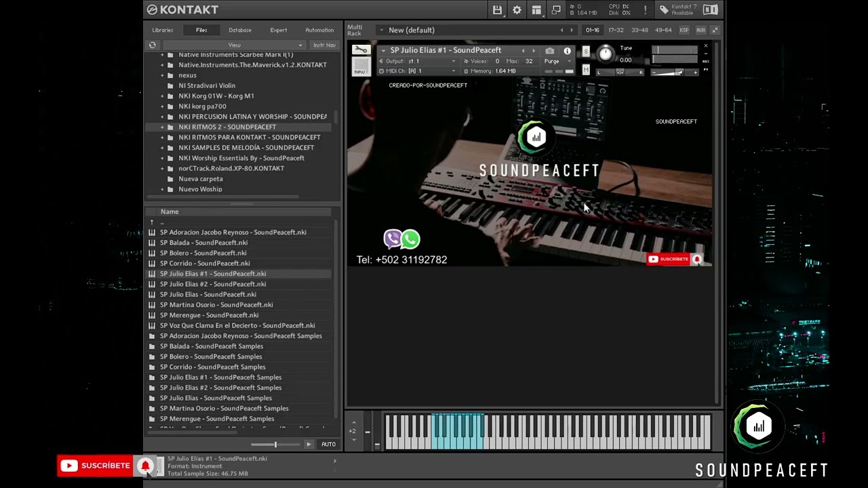Remove instrument with X icon
This screenshot has width=868, height=488.
coord(706,46)
